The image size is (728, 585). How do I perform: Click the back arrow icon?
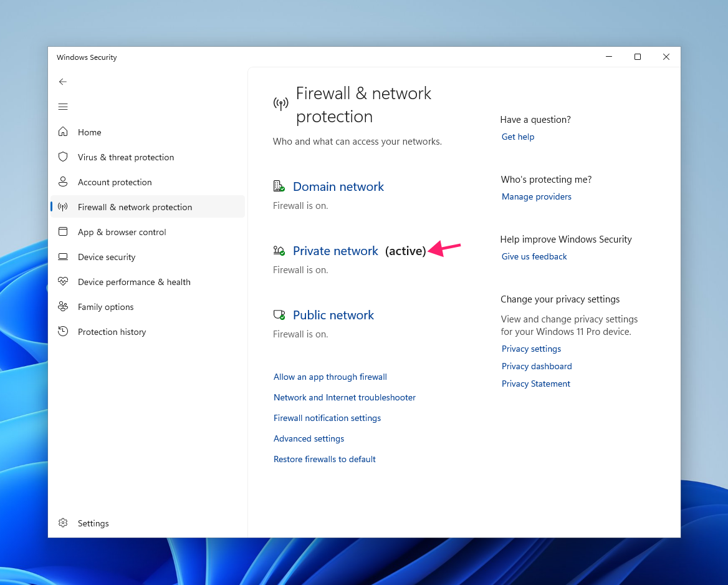63,82
